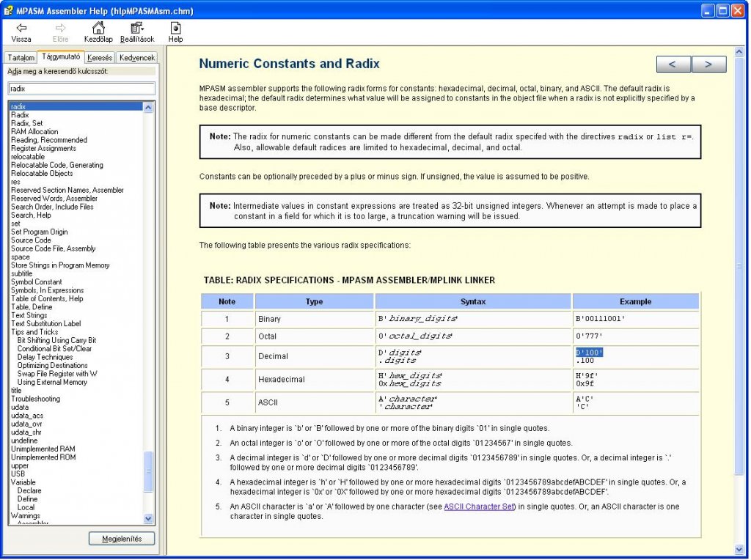Select 'Reserved Words, Assembler' entry
The height and width of the screenshot is (560, 751).
click(x=54, y=199)
